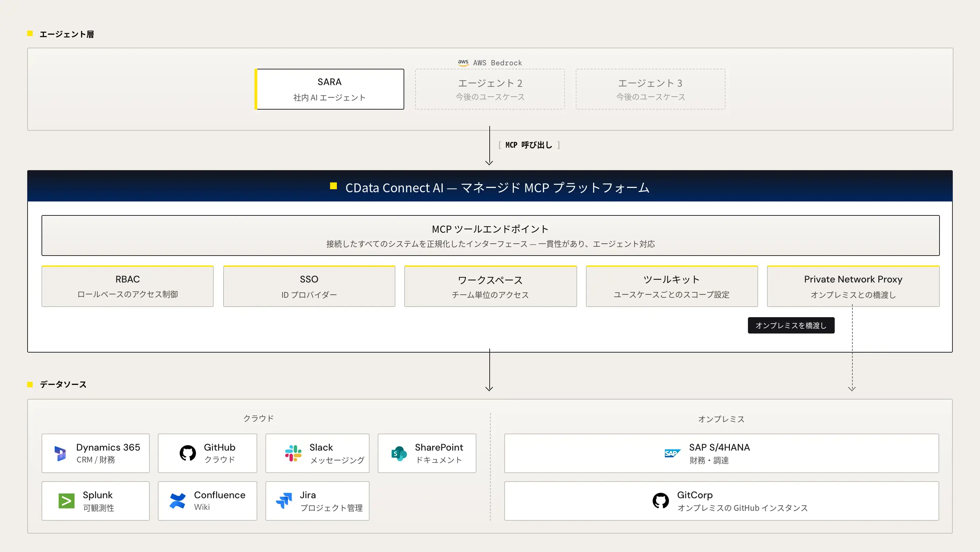
Task: Click the MCP 呼び出し label
Action: (528, 145)
